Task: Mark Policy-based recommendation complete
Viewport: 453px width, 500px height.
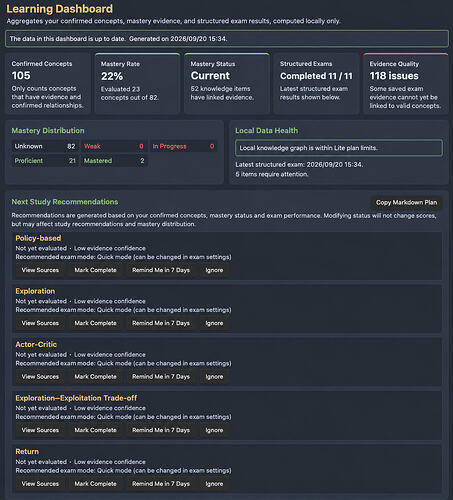Action: click(x=95, y=270)
